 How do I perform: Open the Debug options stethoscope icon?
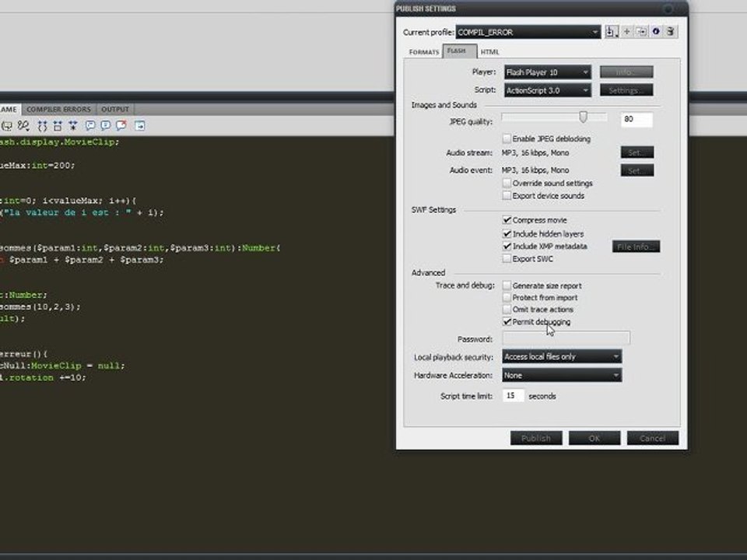(x=23, y=126)
